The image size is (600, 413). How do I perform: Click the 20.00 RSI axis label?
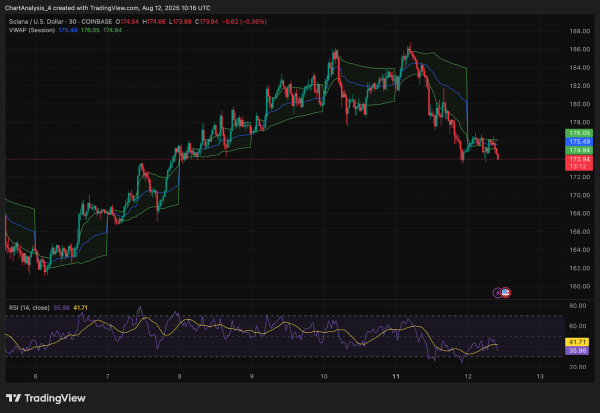577,367
